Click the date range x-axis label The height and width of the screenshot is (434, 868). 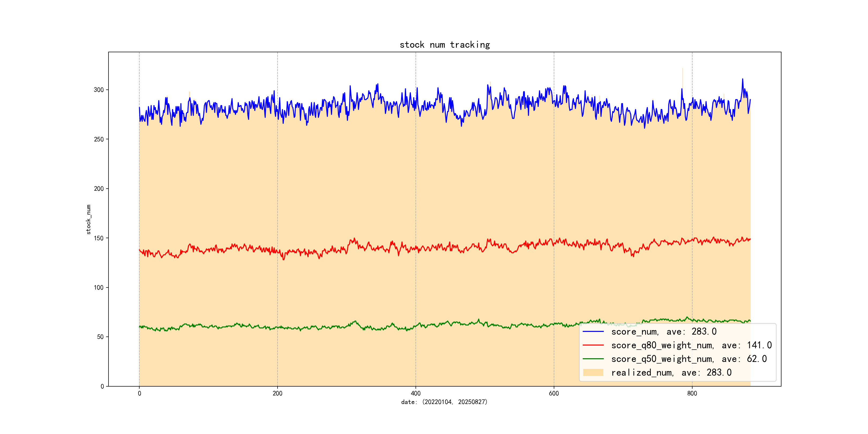point(444,402)
